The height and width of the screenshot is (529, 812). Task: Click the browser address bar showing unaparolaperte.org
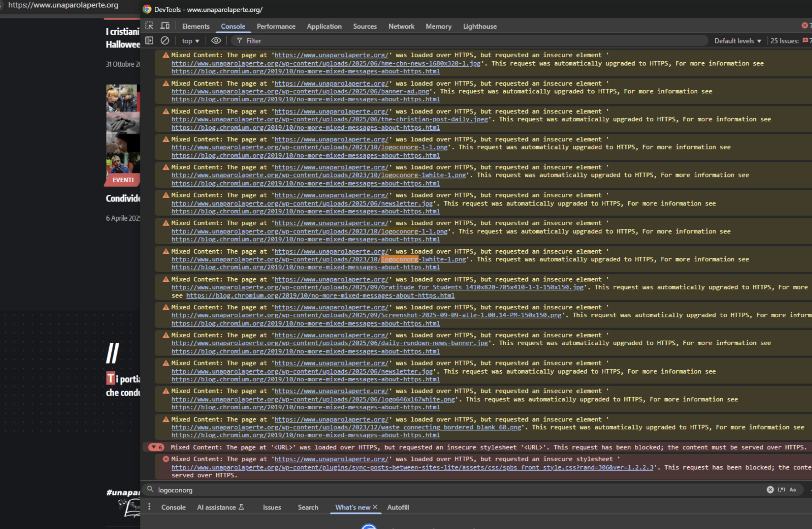(64, 5)
